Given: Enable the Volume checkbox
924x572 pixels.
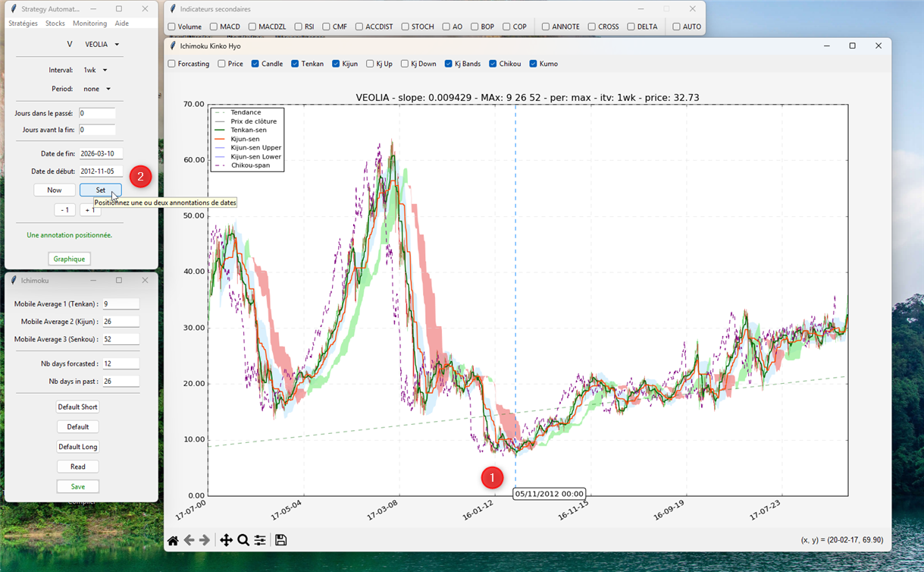Looking at the screenshot, I should 172,27.
